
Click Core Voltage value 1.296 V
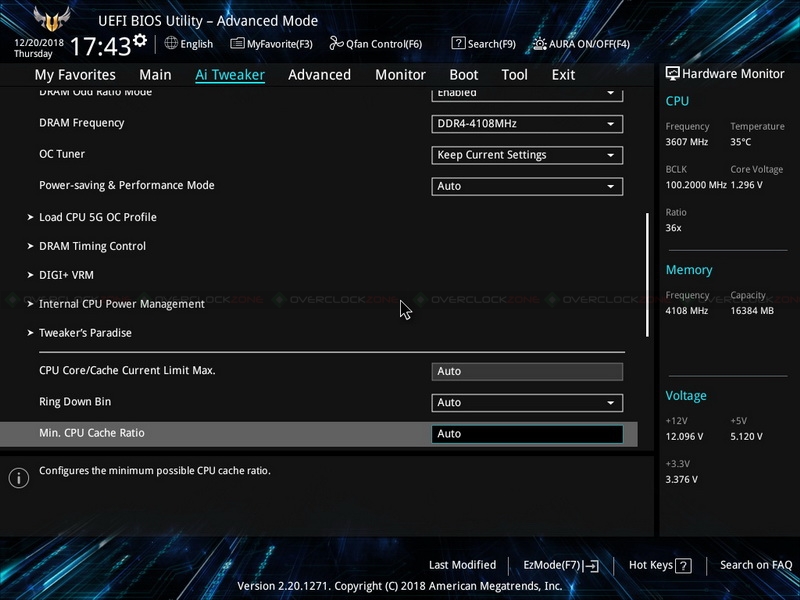point(746,185)
